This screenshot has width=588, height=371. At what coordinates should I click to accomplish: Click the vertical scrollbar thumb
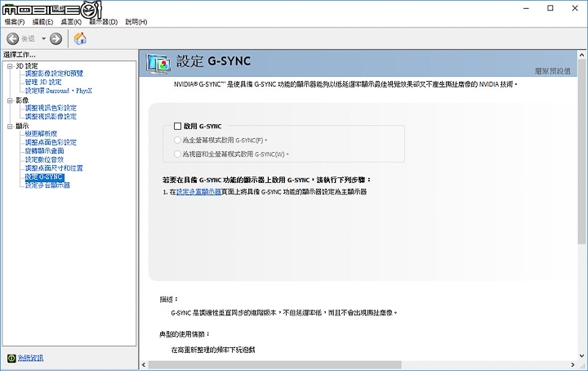click(x=581, y=151)
